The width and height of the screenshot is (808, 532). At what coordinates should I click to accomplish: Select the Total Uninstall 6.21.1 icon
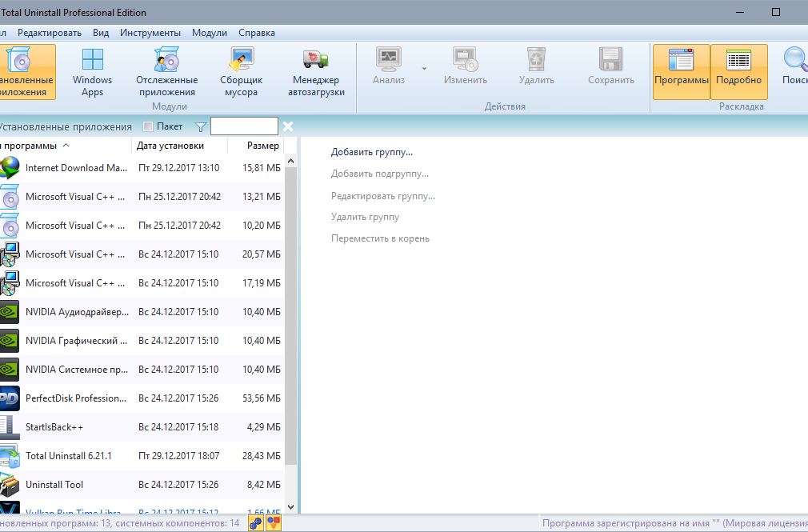(10, 456)
